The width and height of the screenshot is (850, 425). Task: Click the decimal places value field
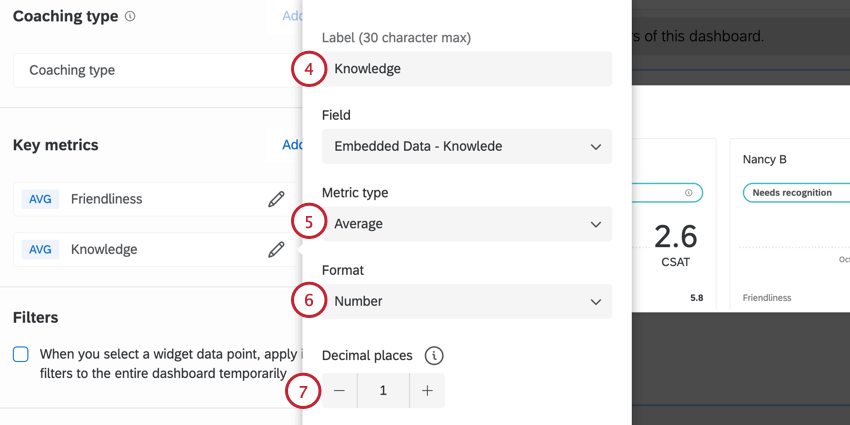383,391
